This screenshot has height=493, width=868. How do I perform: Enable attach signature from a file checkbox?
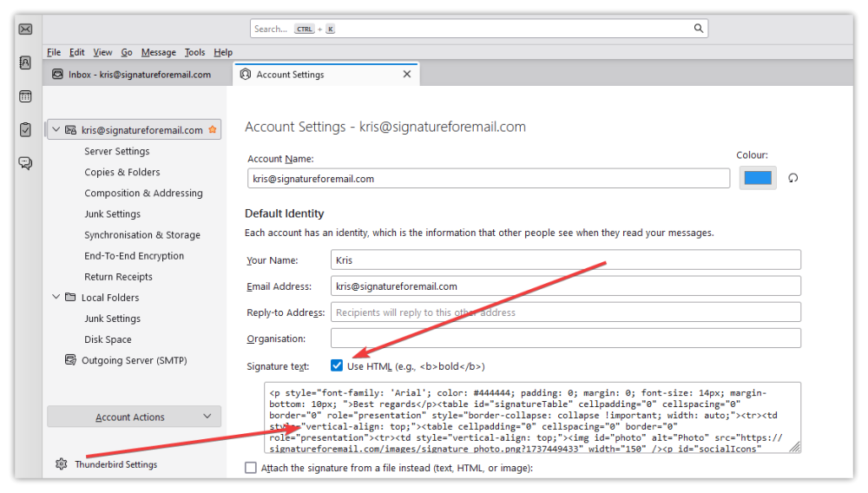pos(251,468)
